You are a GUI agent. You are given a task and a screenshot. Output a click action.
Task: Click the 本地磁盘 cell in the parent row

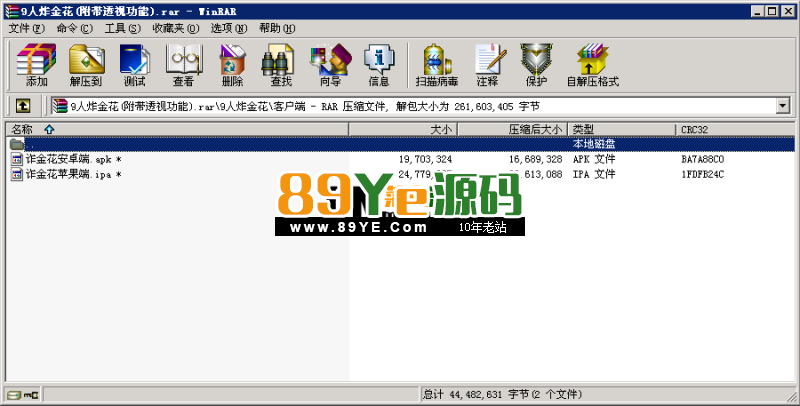coord(594,144)
